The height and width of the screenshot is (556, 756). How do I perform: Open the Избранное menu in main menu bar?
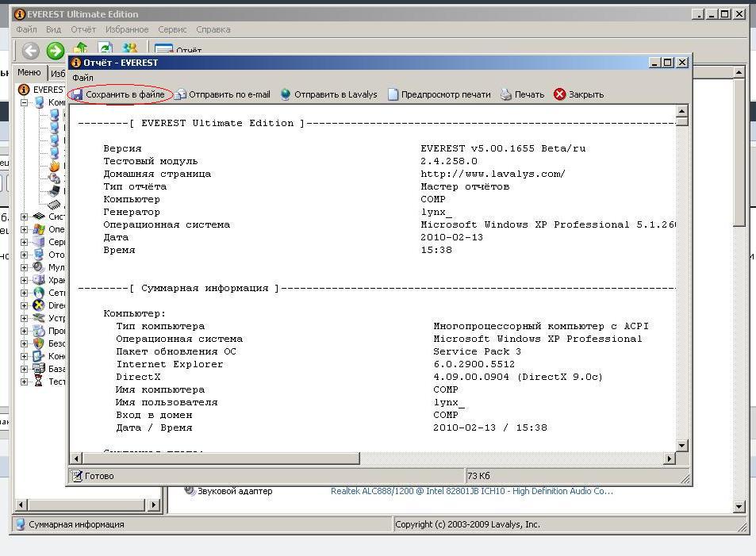click(126, 29)
